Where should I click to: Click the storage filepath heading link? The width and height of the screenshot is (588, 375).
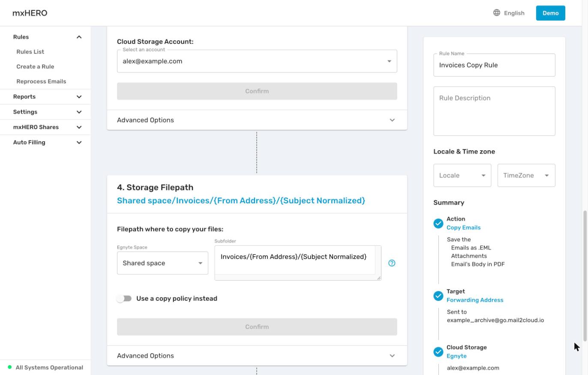(241, 201)
